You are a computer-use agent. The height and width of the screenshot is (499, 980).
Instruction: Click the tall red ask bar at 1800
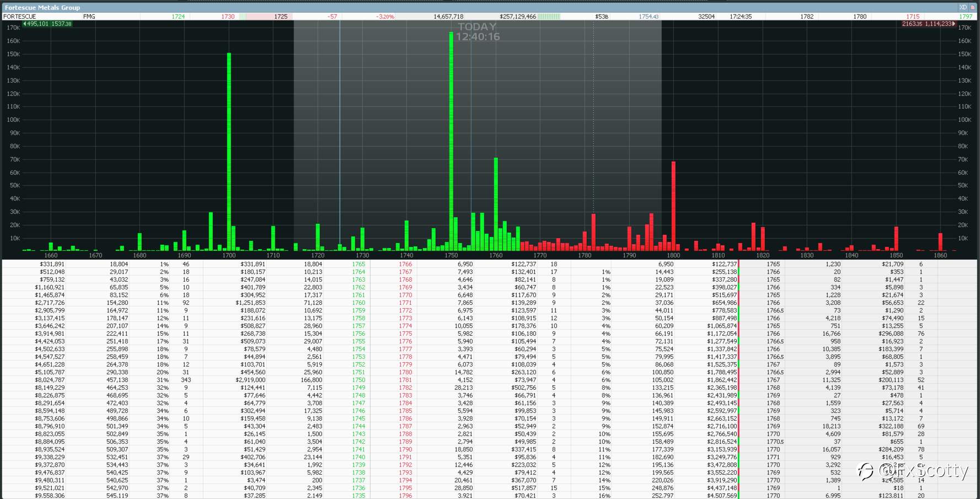673,206
